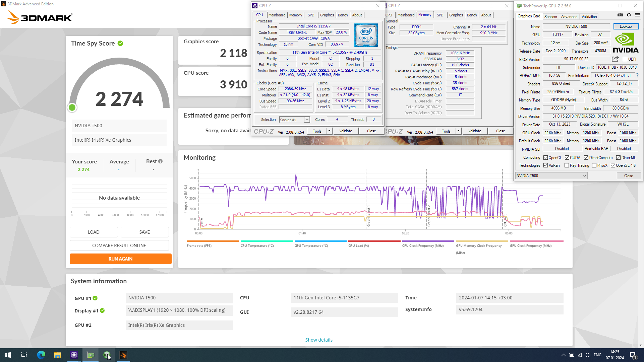Switch to GPU-Z via its taskbar icon

(x=91, y=355)
